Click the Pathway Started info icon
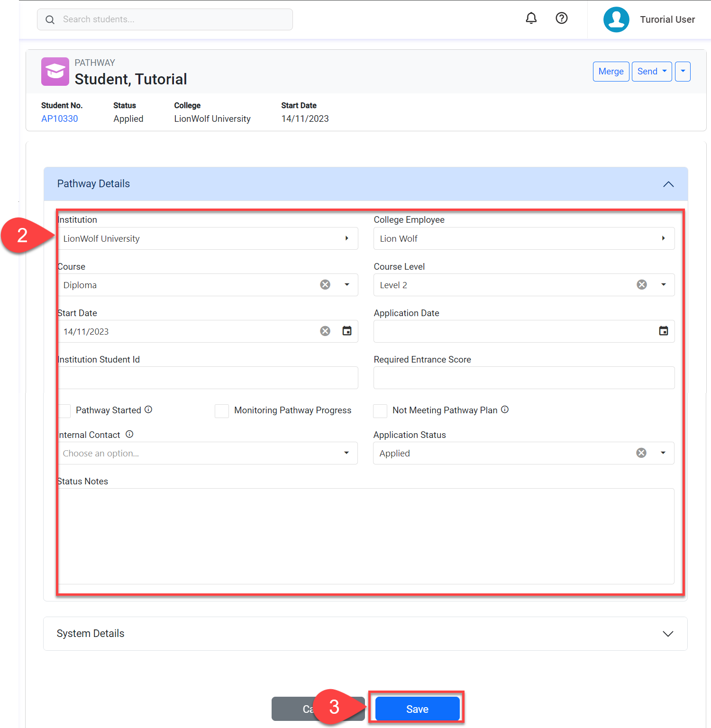The height and width of the screenshot is (728, 711). (x=148, y=409)
